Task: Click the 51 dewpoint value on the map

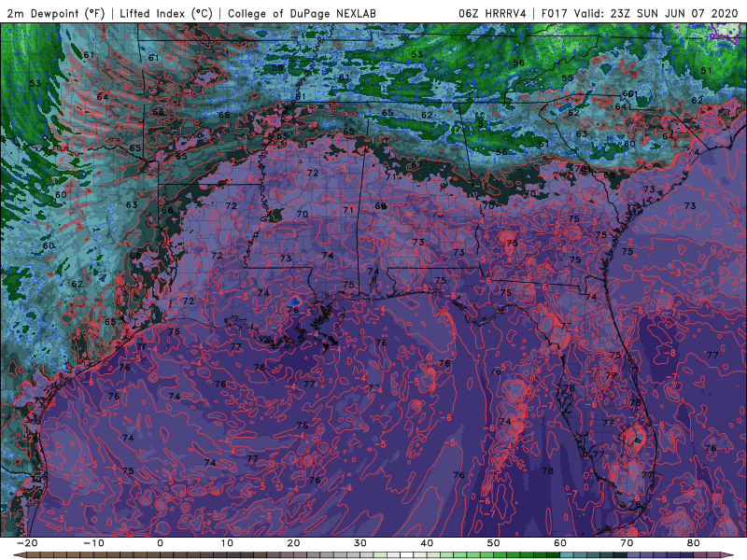Action: [707, 71]
